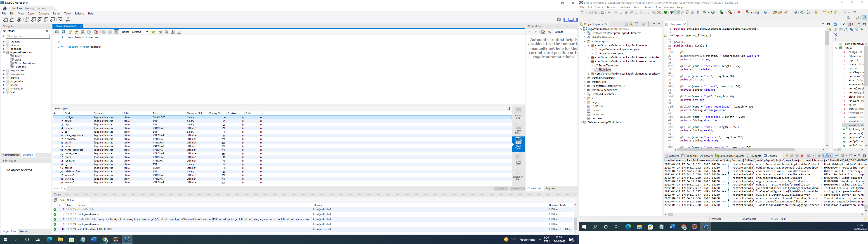Expand the cadastro schema

click(4, 41)
